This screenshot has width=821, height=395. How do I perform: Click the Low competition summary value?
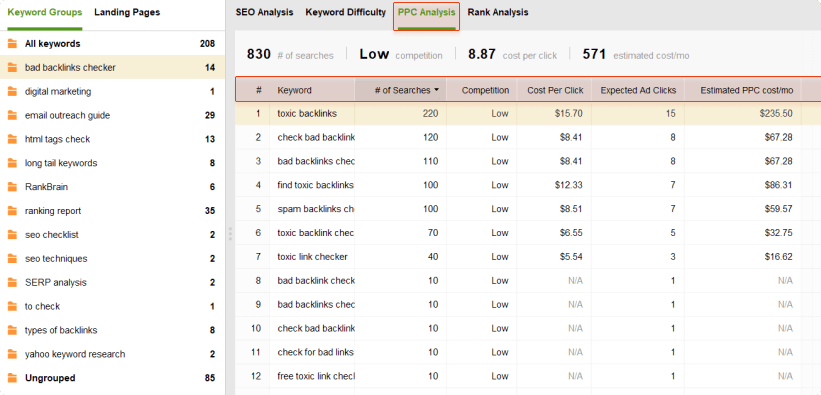tap(374, 54)
